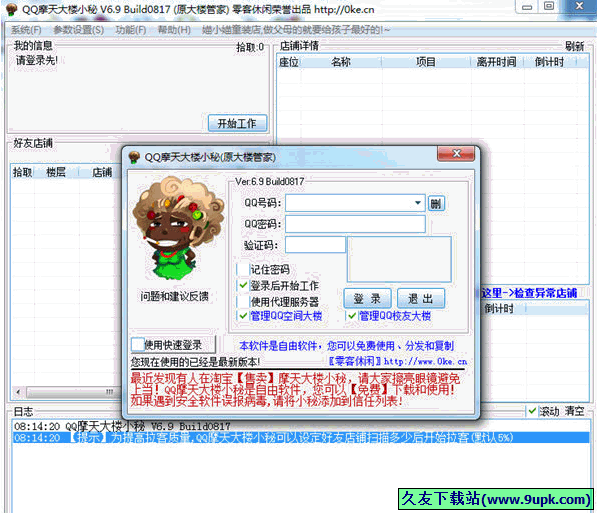Open 这里->检查异常店铺 link
Screen dimensions: 597x513
pos(530,293)
